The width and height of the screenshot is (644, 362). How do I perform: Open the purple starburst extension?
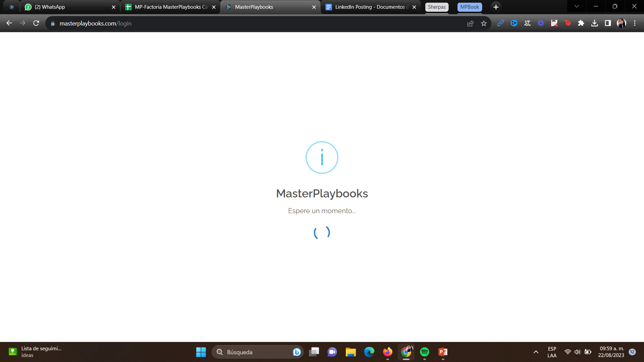click(541, 23)
